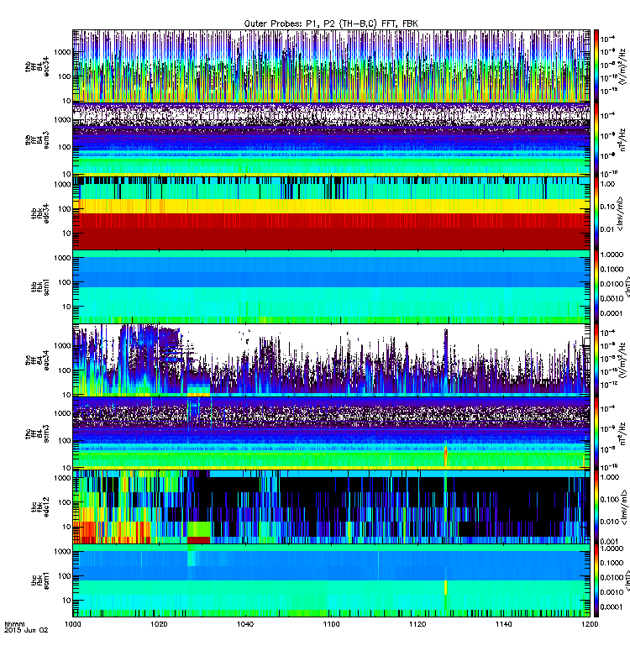
Task: Select the thb fbk scm1 filter bank panel
Action: 331,286
